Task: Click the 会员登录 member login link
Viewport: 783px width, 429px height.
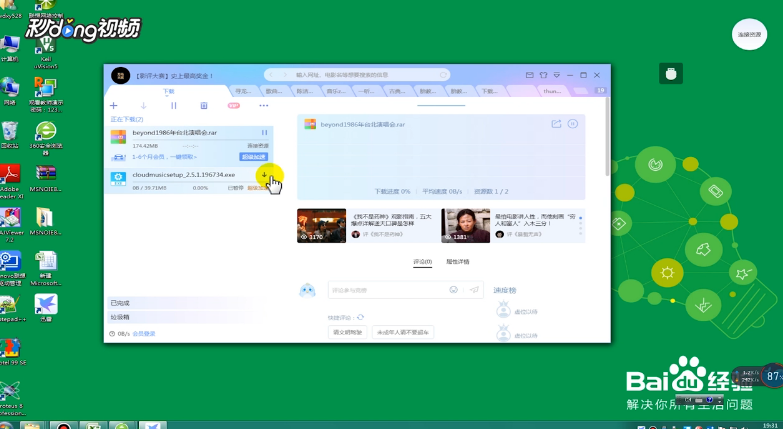Action: click(x=144, y=334)
